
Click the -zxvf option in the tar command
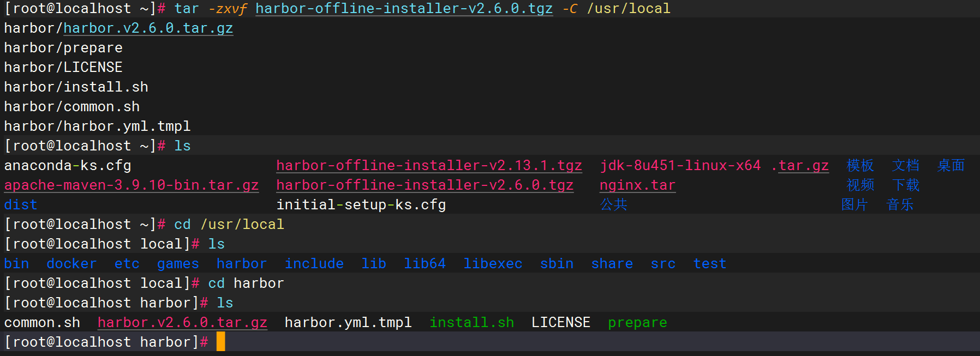pos(229,8)
